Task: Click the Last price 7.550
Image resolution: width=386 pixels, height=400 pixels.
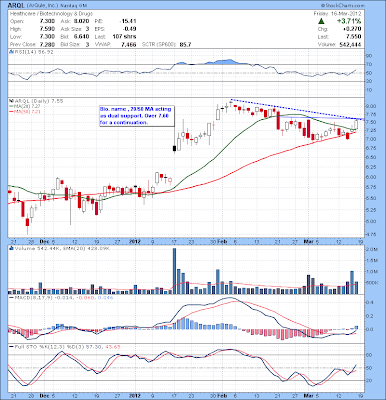Action: tap(354, 37)
